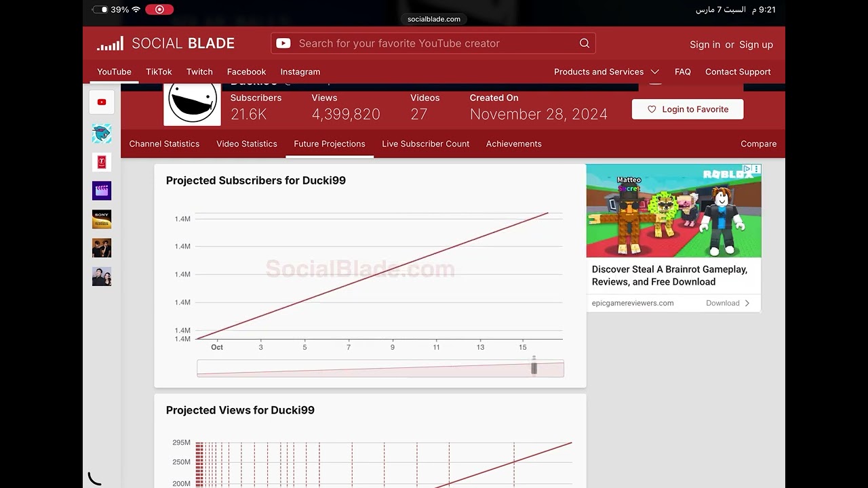The width and height of the screenshot is (868, 488).
Task: Open the Steal A Brainrot ad headline
Action: pyautogui.click(x=669, y=275)
